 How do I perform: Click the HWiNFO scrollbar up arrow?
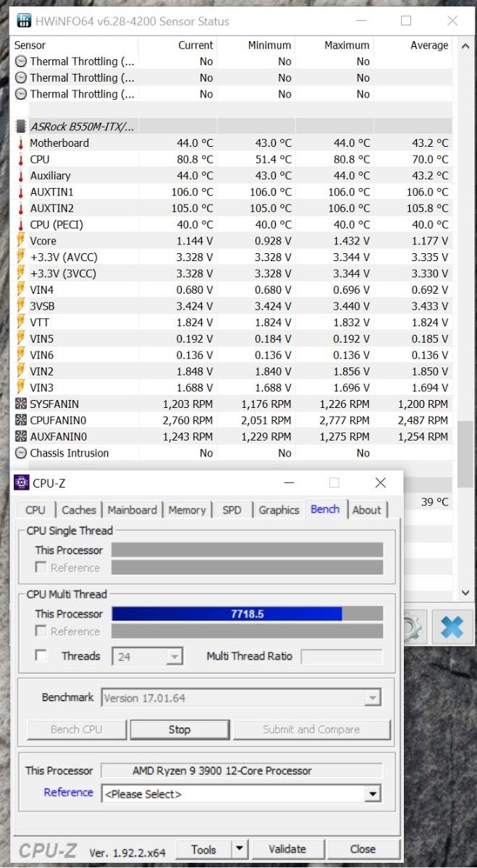pyautogui.click(x=465, y=46)
